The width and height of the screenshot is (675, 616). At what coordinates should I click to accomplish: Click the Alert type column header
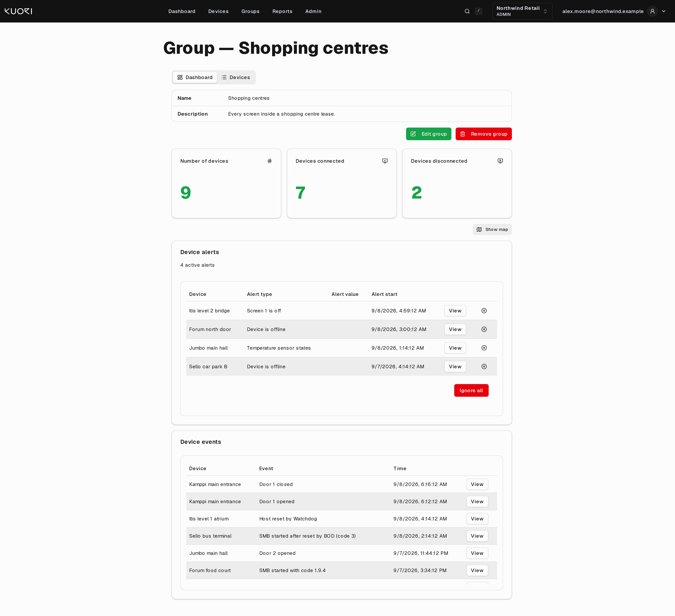(x=259, y=294)
